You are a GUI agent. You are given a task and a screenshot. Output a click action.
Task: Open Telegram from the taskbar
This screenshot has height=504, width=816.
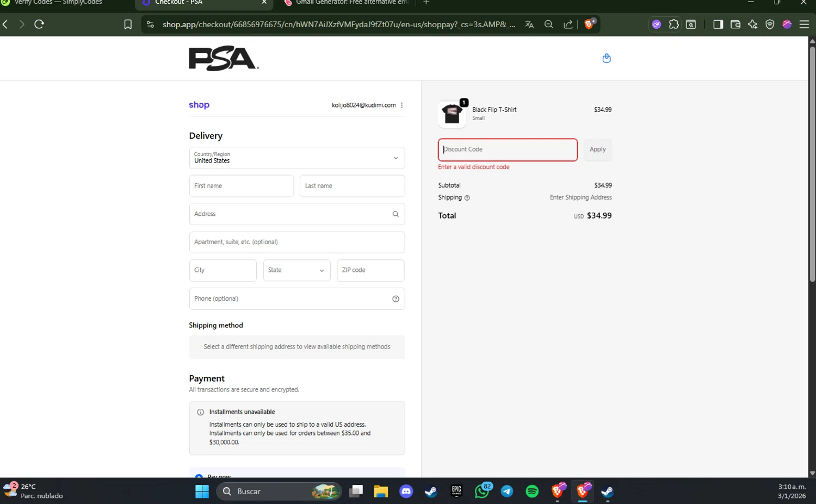click(x=507, y=491)
